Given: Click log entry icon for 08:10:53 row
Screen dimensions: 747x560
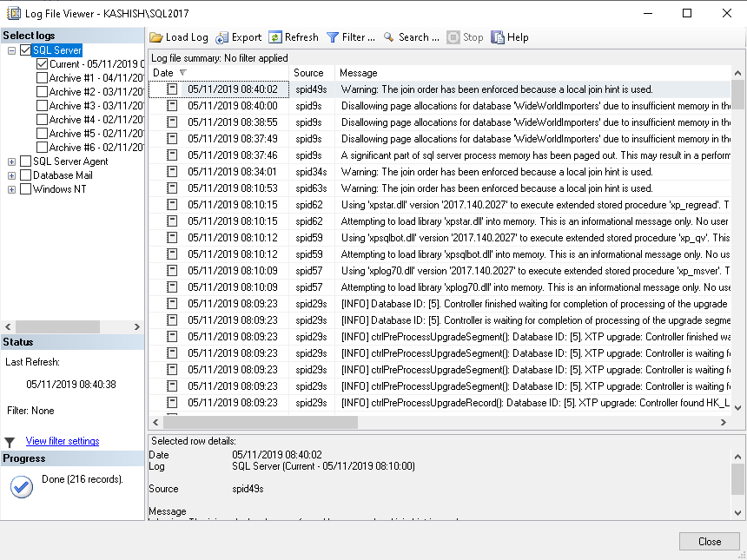Looking at the screenshot, I should pos(172,188).
